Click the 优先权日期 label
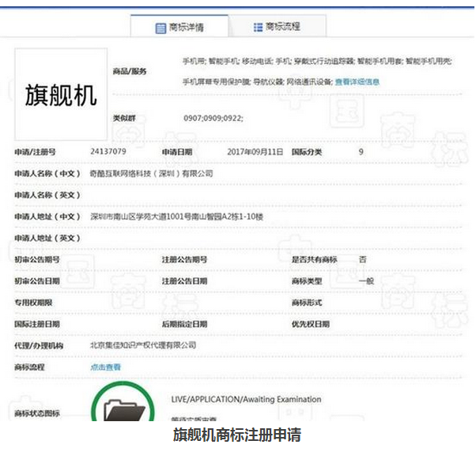The image size is (476, 452). [x=311, y=324]
